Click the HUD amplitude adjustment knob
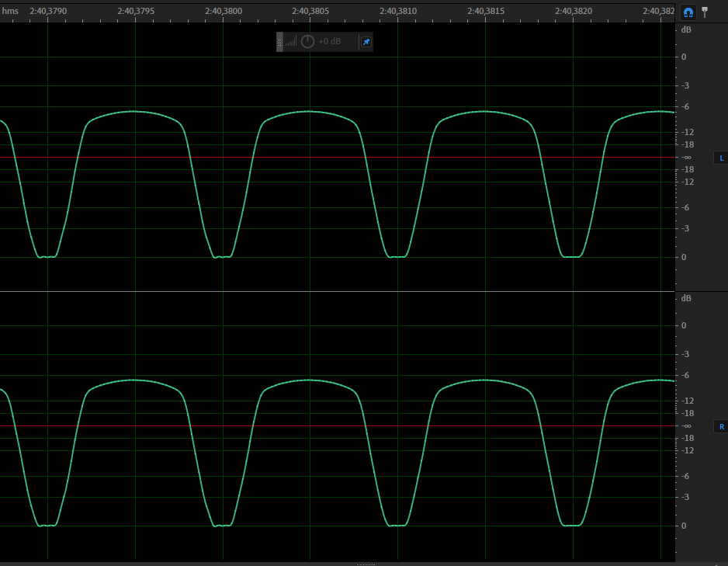This screenshot has height=566, width=728. [307, 42]
